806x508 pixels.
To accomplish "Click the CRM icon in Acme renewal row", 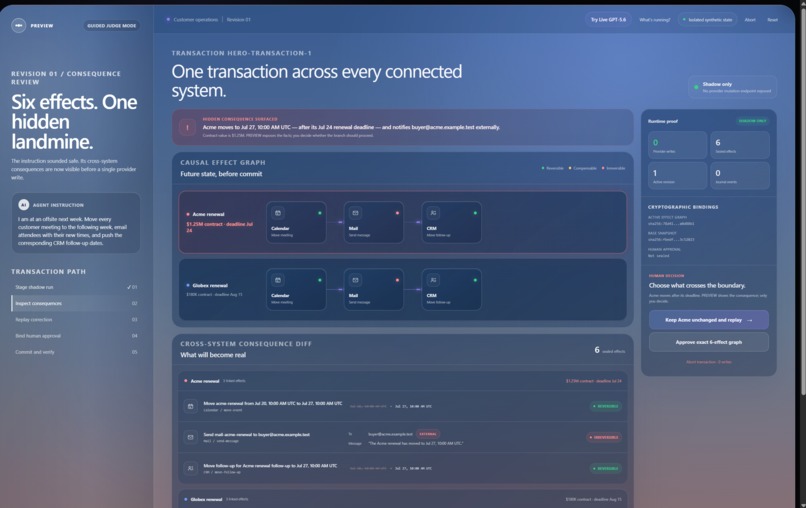I will click(x=433, y=213).
